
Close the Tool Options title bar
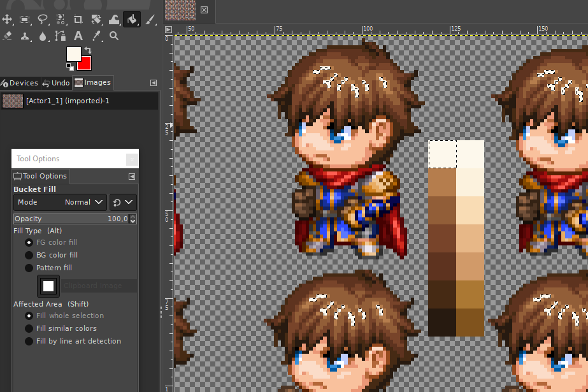(x=132, y=159)
